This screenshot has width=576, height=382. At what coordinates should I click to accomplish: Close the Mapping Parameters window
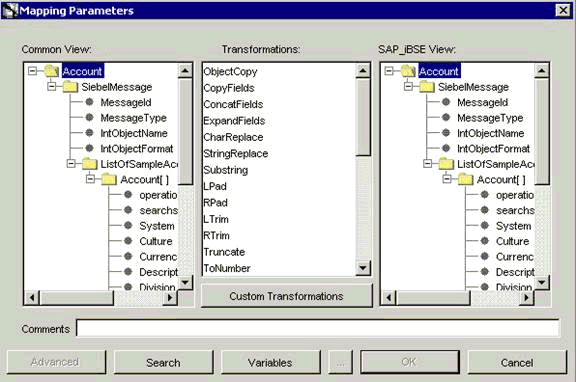[x=563, y=10]
